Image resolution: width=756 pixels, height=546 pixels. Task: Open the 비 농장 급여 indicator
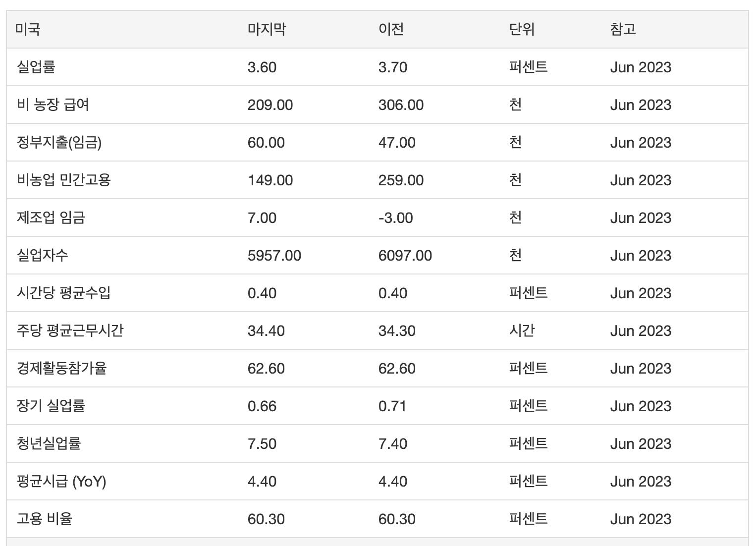click(x=53, y=105)
